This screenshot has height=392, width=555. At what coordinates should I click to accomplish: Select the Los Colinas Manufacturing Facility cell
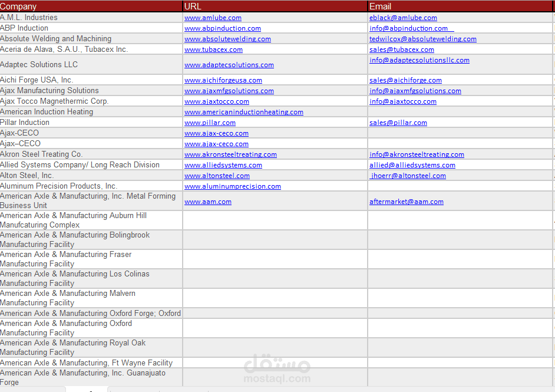click(x=91, y=279)
